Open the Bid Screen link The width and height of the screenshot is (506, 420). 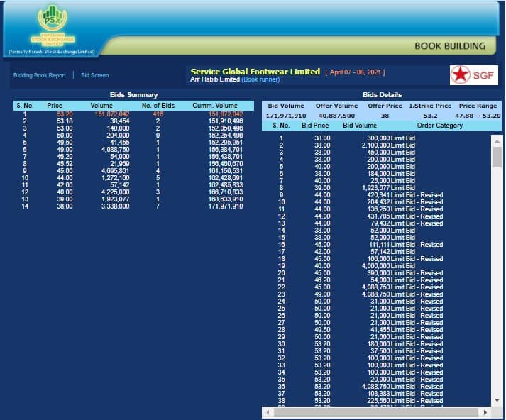[x=95, y=75]
